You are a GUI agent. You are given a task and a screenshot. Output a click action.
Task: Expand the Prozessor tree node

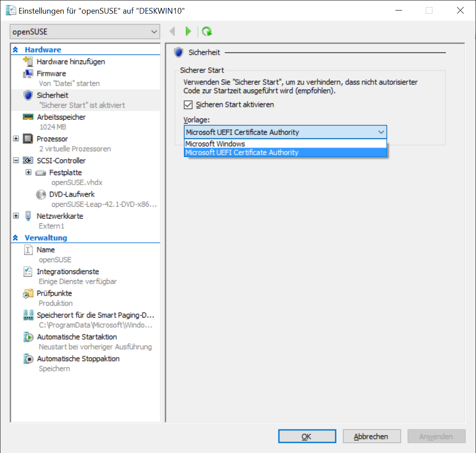click(x=16, y=139)
